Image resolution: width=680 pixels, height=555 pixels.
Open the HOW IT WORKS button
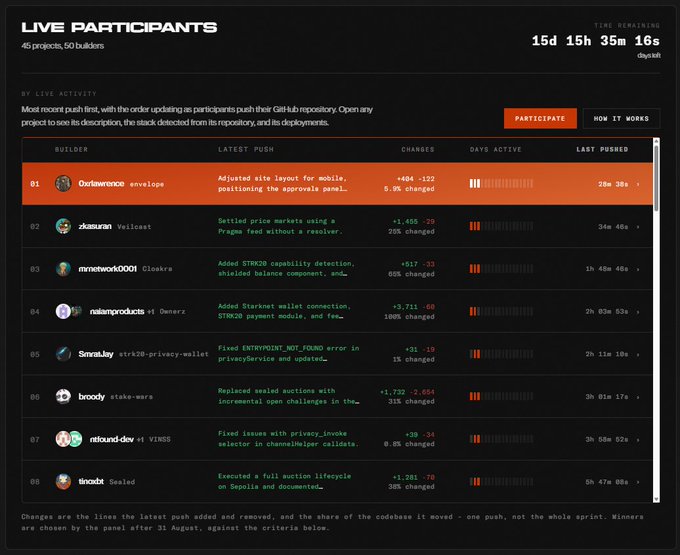tap(621, 118)
